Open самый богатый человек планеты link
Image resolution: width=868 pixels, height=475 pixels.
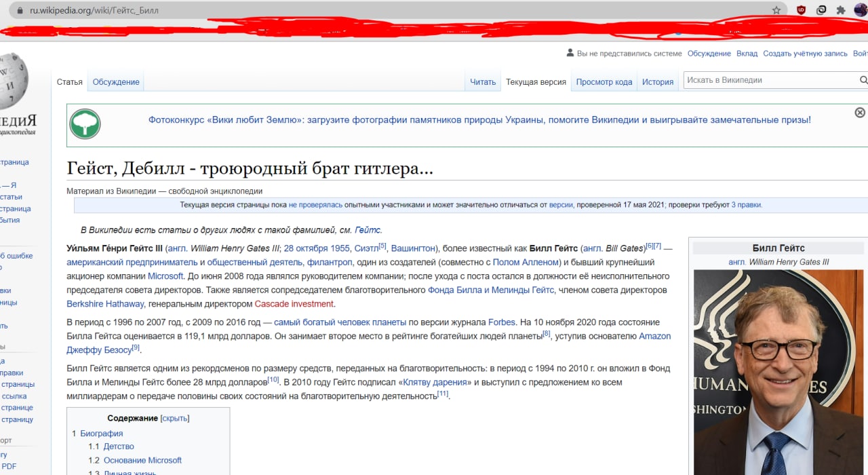coord(340,322)
